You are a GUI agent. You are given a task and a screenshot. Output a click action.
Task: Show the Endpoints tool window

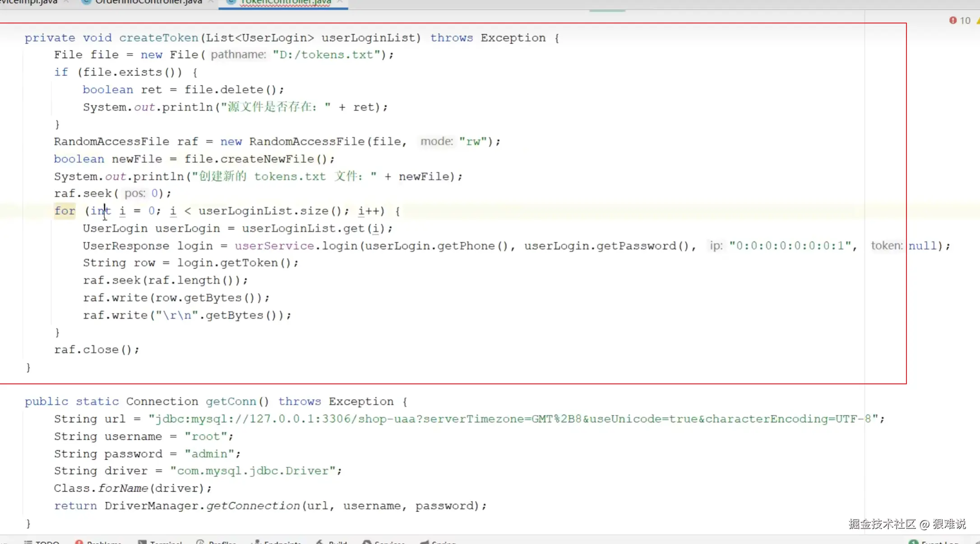pyautogui.click(x=282, y=542)
